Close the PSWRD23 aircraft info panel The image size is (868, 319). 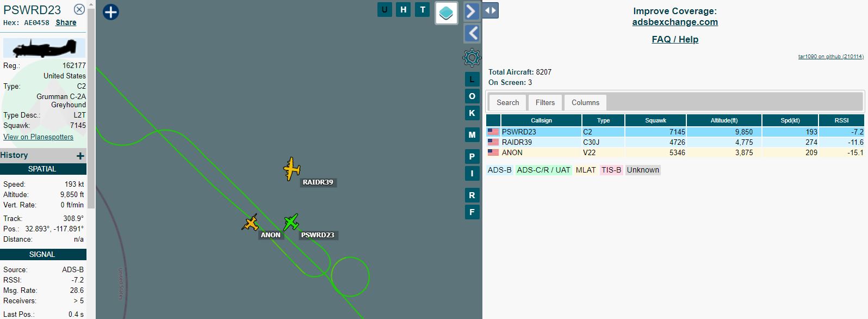coord(79,9)
